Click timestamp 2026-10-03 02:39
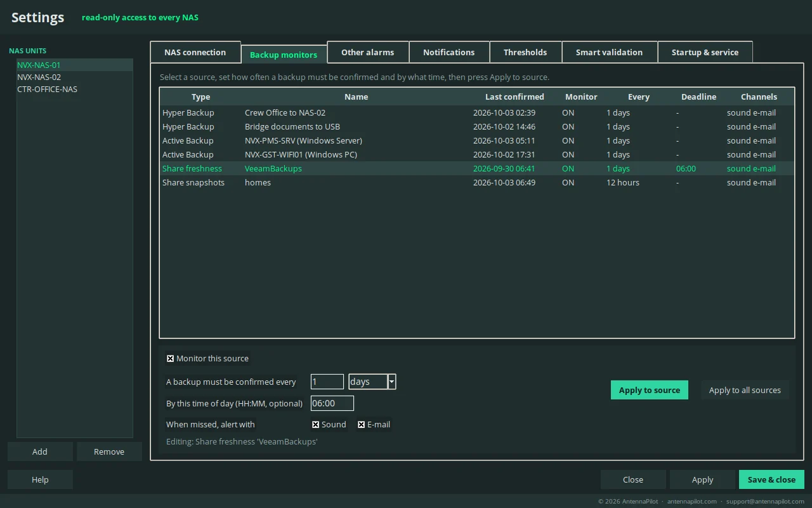Screen dimensions: 812x508 click(x=504, y=112)
